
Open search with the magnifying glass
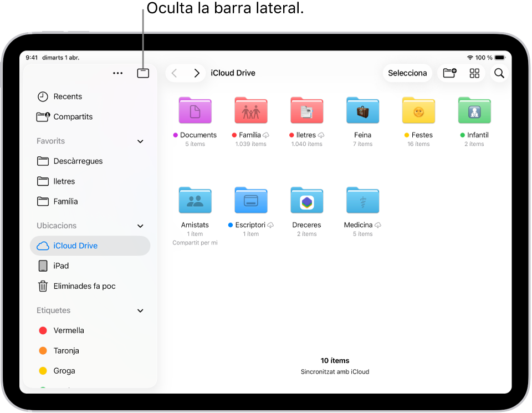click(499, 73)
